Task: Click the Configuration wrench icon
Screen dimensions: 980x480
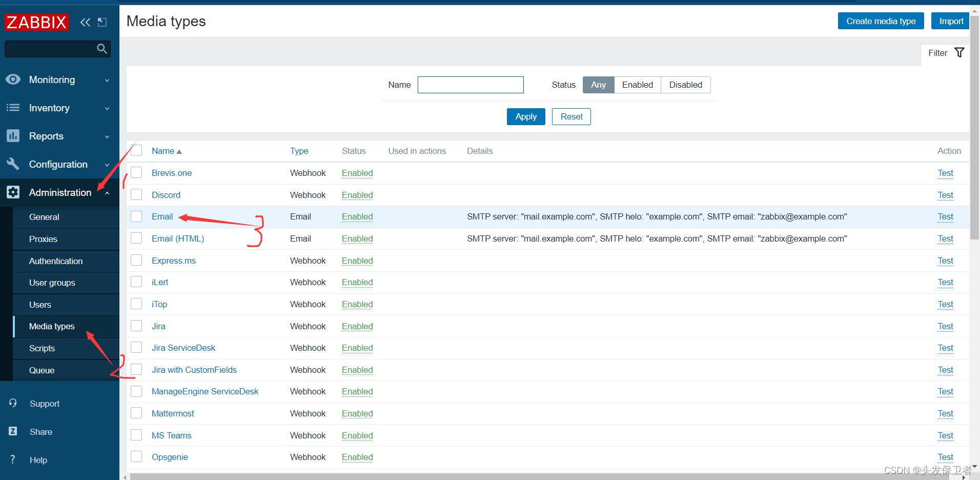Action: pos(13,164)
